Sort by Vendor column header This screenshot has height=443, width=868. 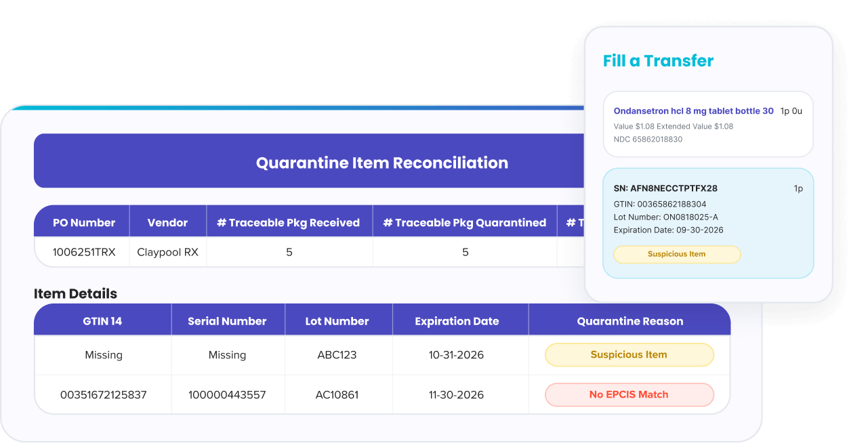168,223
